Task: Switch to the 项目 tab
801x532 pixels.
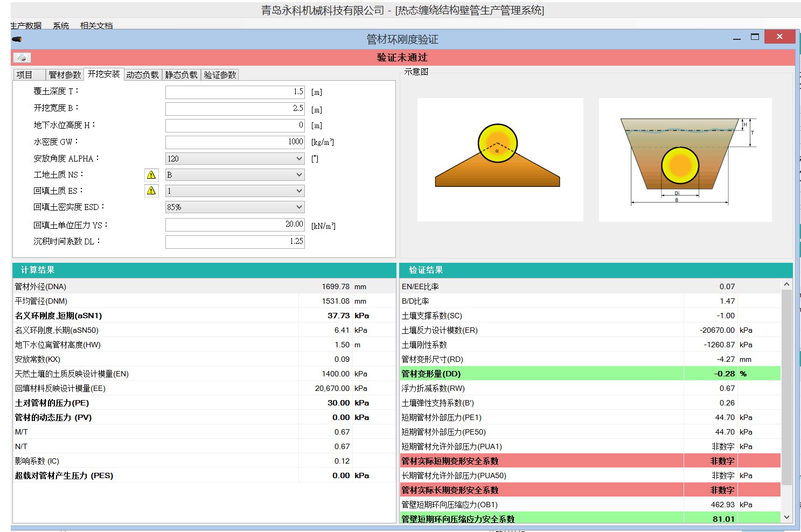Action: click(29, 75)
